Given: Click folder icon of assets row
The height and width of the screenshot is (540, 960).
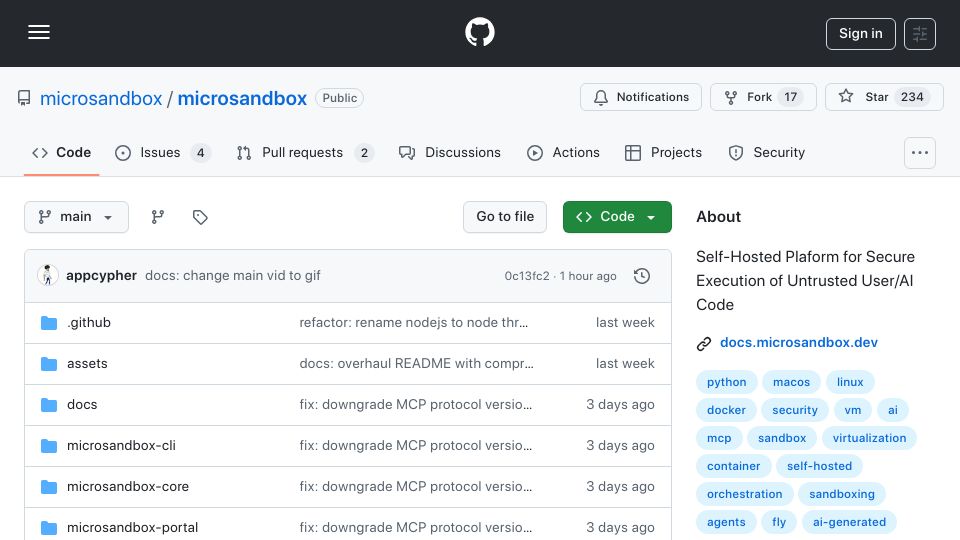Looking at the screenshot, I should (x=49, y=364).
